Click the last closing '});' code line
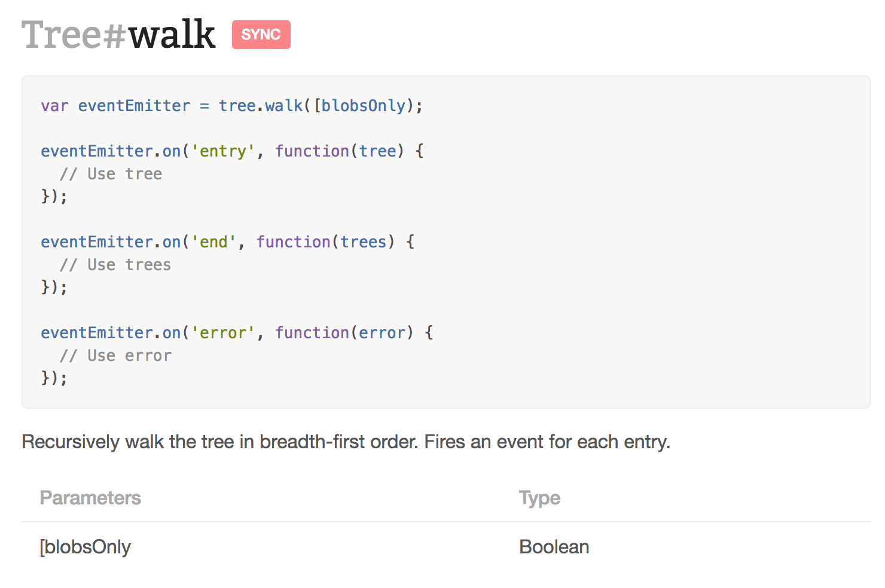 tap(54, 378)
